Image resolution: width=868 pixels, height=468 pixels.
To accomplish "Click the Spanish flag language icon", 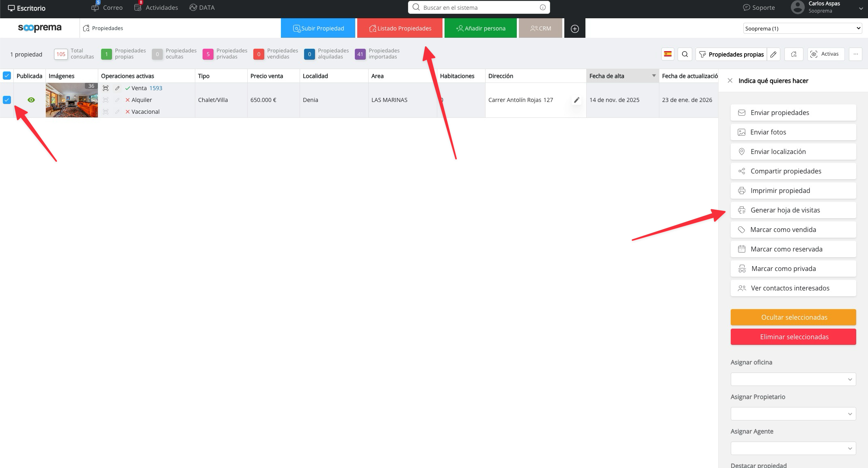I will coord(667,54).
